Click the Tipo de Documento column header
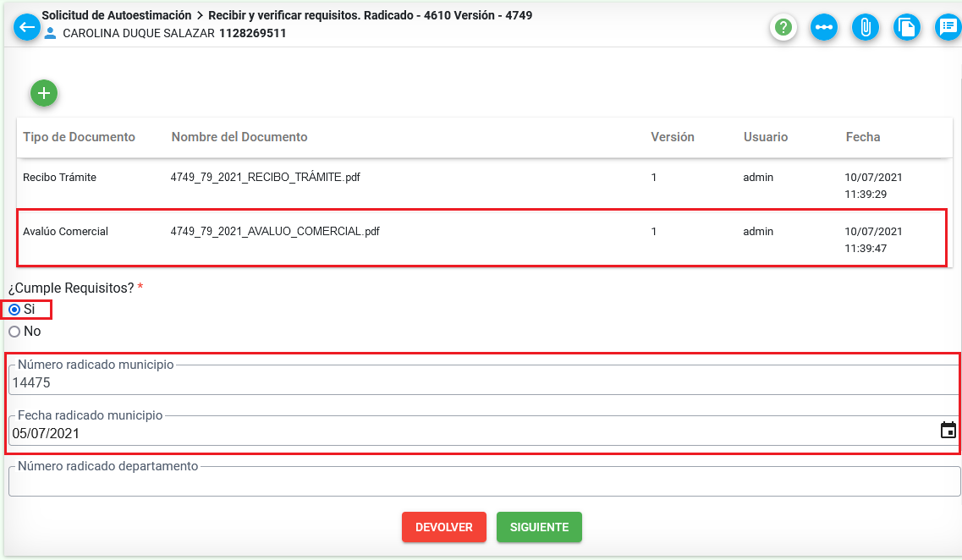 click(x=80, y=137)
